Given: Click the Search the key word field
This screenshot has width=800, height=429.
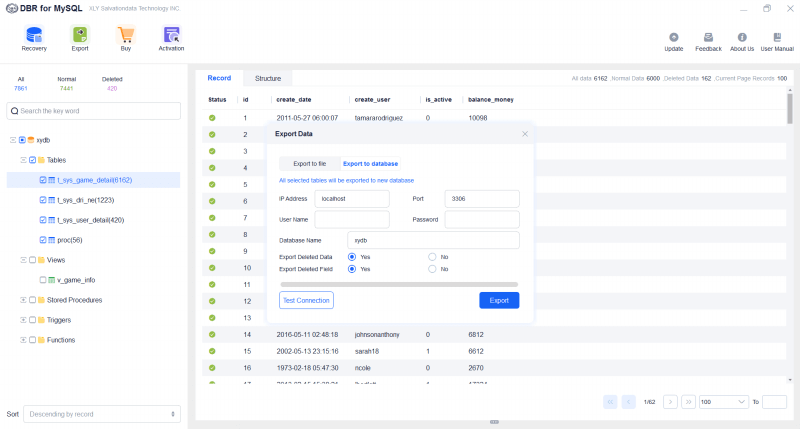Looking at the screenshot, I should coord(95,111).
